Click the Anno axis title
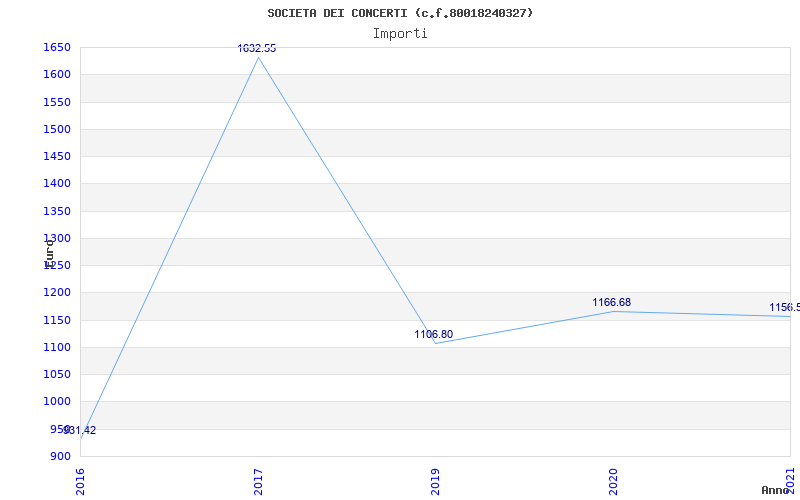This screenshot has width=800, height=500. click(x=775, y=490)
